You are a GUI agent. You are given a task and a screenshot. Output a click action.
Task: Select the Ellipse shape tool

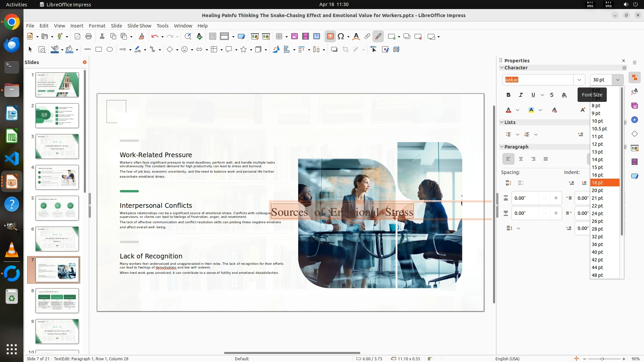(x=110, y=50)
